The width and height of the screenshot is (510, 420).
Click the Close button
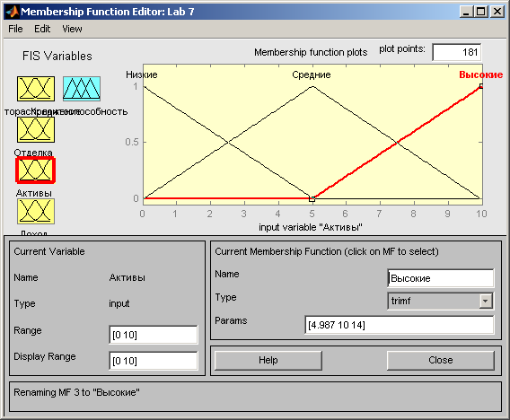pos(440,360)
